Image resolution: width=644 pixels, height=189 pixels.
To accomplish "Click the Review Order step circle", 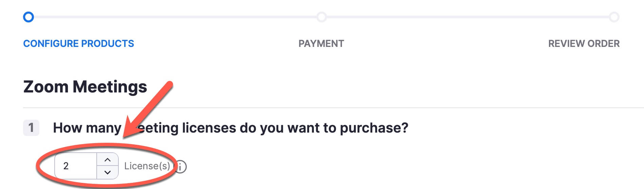I will click(x=614, y=17).
